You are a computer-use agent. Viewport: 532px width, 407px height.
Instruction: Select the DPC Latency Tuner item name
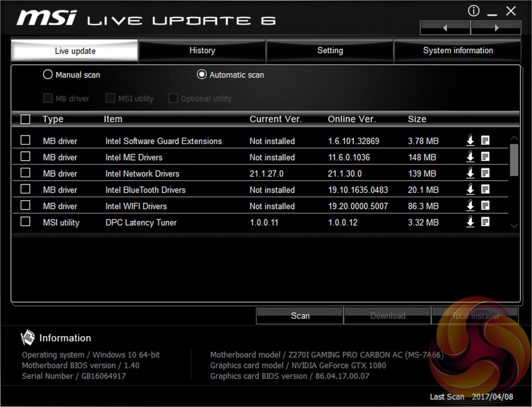141,222
